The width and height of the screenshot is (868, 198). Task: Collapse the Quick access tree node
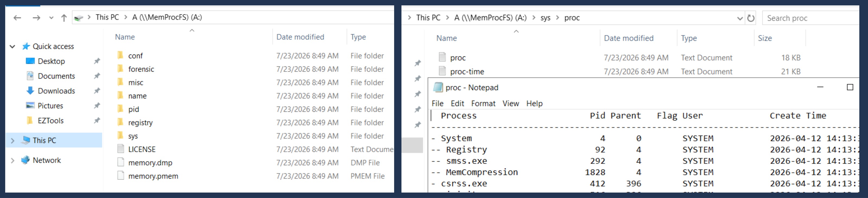(12, 46)
